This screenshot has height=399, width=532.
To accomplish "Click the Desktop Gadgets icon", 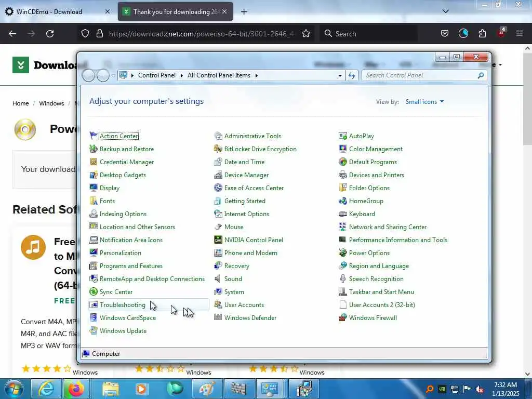I will (x=94, y=175).
